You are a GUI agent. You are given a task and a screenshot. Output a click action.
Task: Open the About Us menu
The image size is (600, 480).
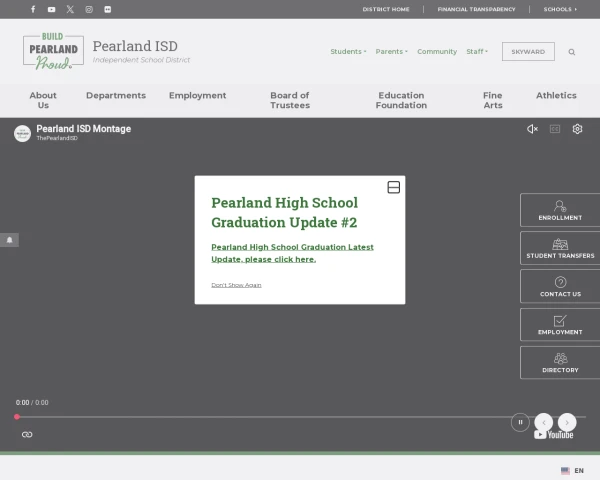pos(43,100)
